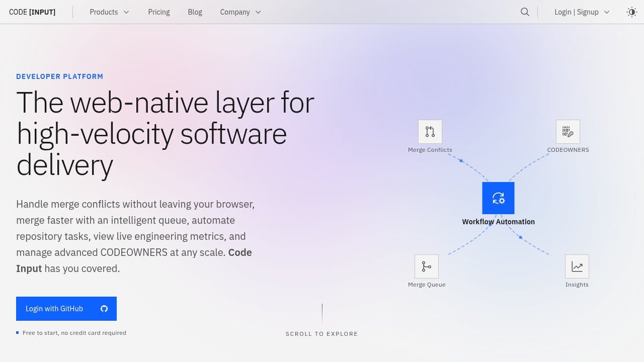Click the CODEOWNERS label text

pos(568,150)
